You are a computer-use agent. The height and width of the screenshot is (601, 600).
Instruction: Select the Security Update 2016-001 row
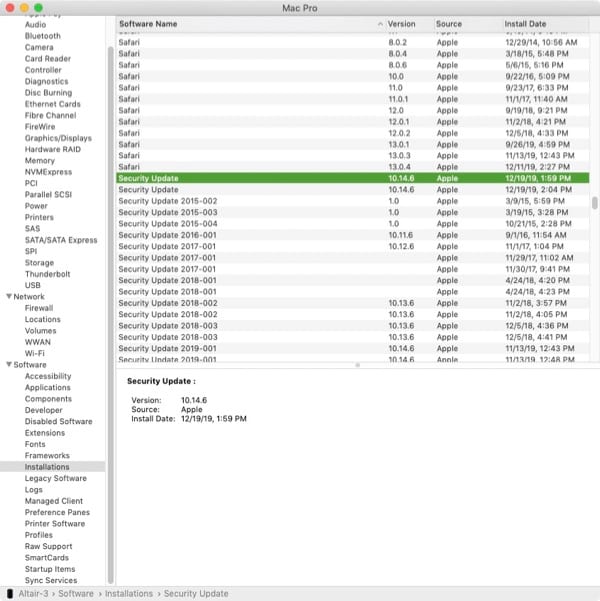click(353, 235)
